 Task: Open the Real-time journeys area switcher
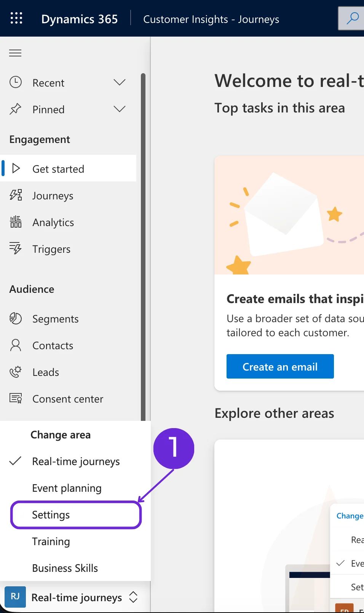click(75, 597)
